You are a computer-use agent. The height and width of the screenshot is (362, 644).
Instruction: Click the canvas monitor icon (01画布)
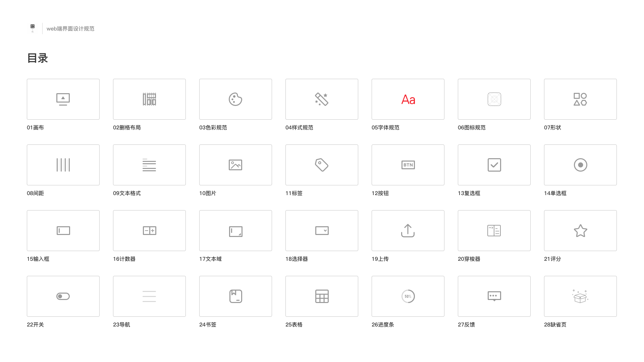(x=63, y=99)
